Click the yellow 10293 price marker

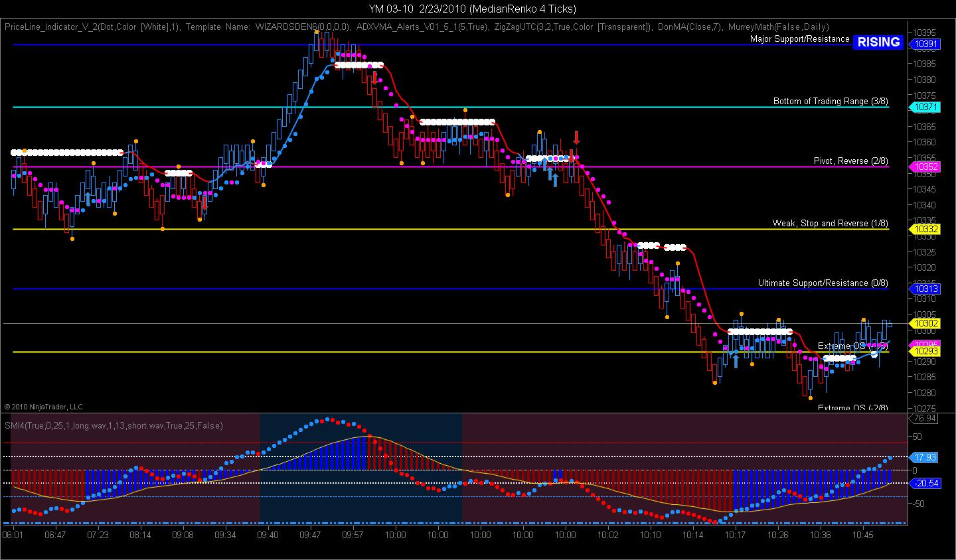tap(925, 351)
